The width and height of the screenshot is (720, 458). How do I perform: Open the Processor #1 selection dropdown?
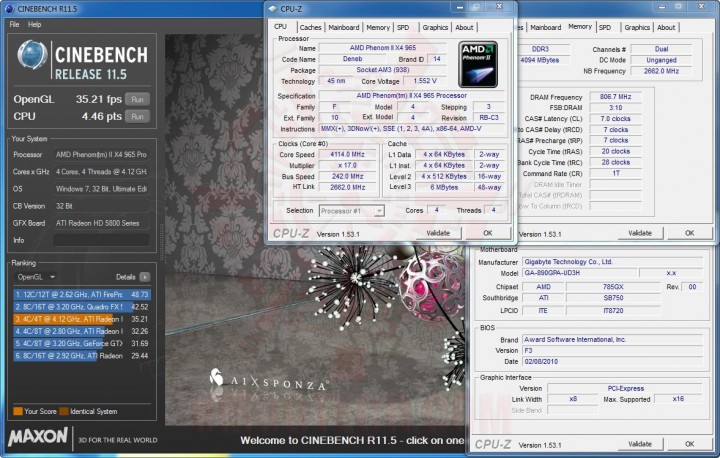[x=352, y=211]
